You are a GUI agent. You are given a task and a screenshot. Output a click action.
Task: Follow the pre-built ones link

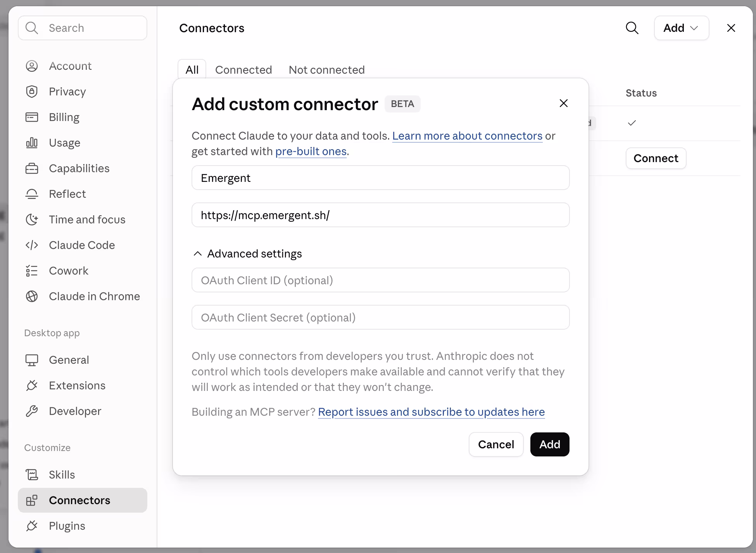311,151
